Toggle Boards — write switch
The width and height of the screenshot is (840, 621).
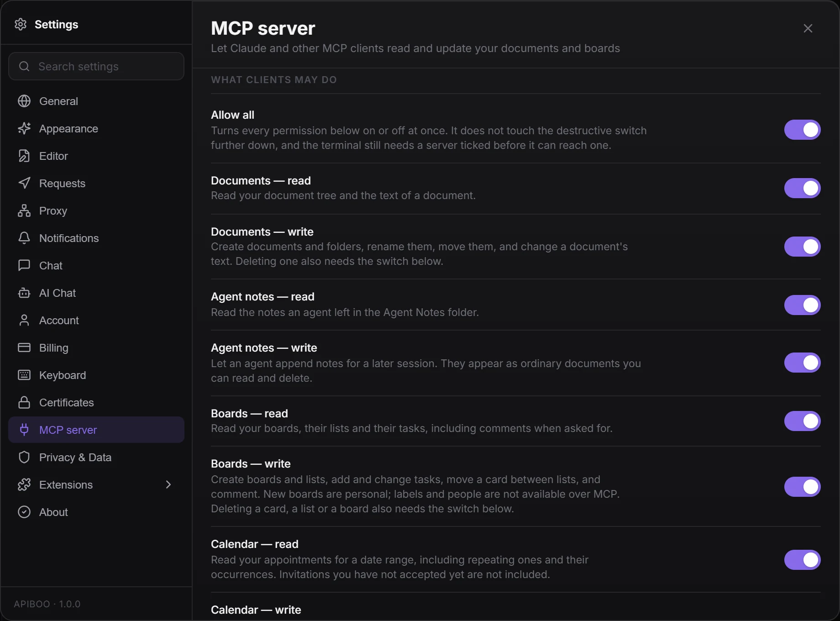coord(803,487)
